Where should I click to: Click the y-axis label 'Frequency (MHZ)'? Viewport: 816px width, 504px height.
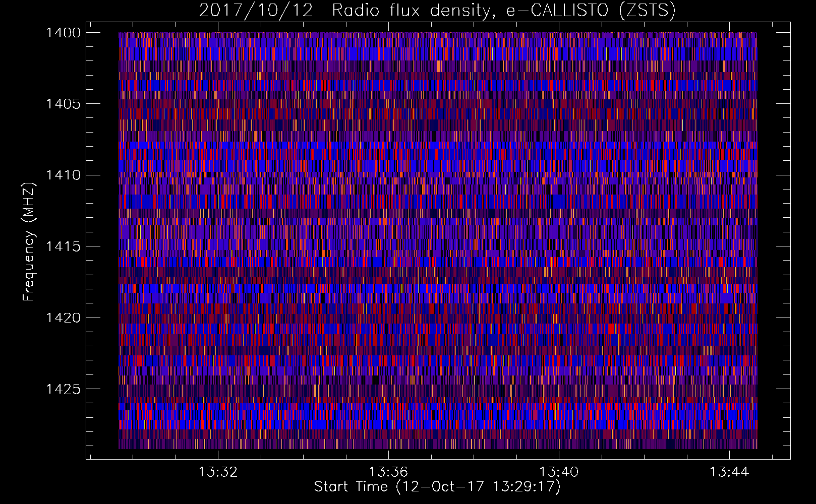point(29,241)
